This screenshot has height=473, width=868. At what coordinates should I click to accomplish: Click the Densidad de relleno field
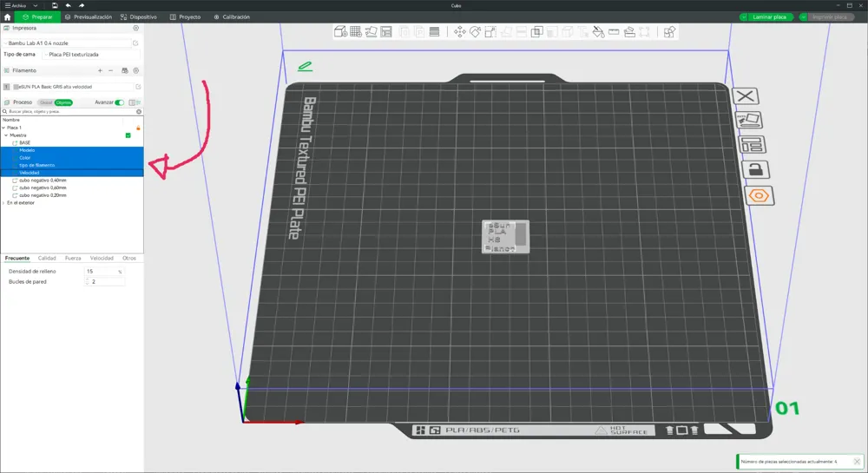tap(104, 272)
